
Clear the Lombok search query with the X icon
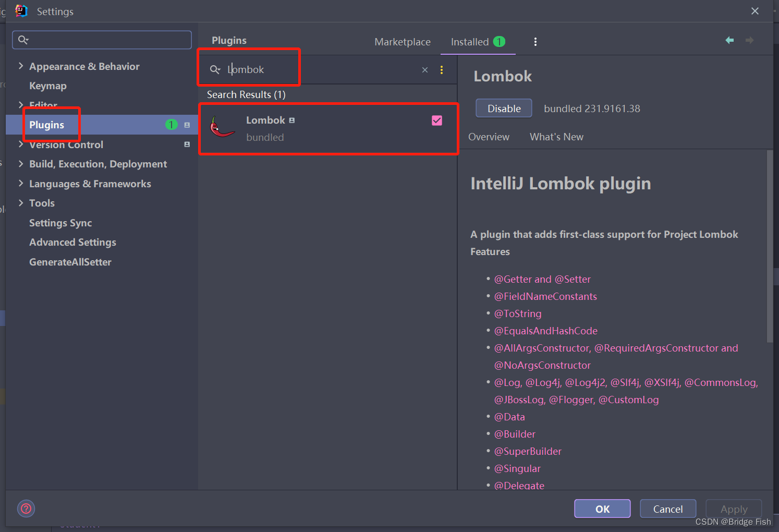425,69
